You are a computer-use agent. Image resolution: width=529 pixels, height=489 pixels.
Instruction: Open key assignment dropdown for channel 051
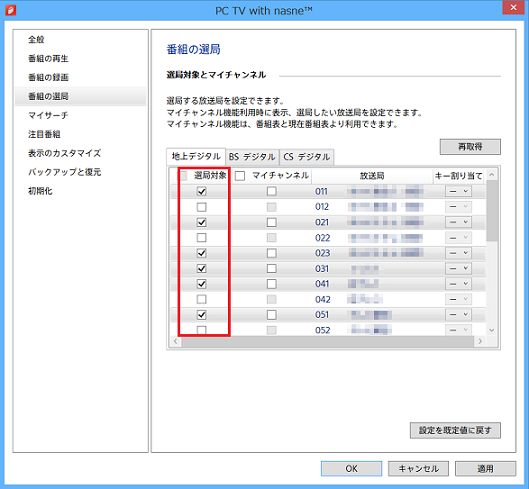coord(458,315)
